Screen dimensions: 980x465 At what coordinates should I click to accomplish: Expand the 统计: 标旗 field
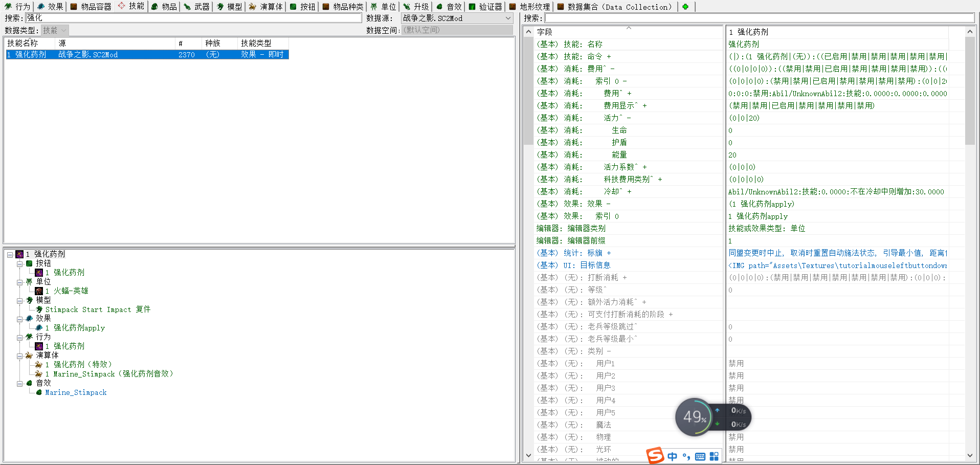click(x=609, y=253)
